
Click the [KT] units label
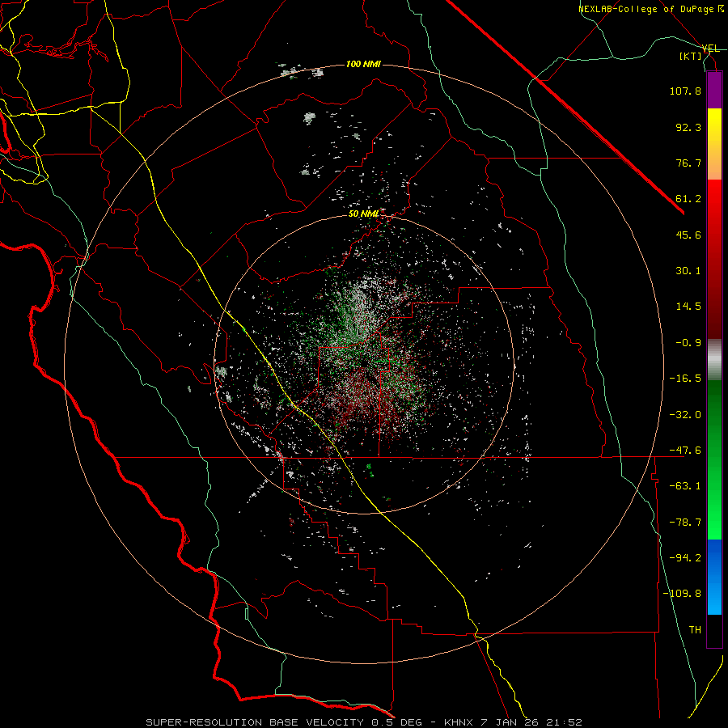click(x=691, y=56)
